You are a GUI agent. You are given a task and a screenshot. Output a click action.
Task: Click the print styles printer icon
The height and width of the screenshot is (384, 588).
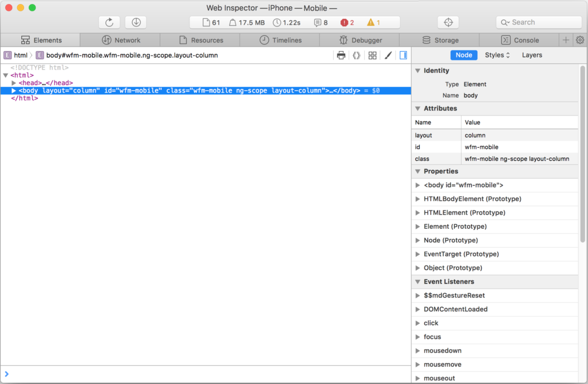[x=341, y=55]
